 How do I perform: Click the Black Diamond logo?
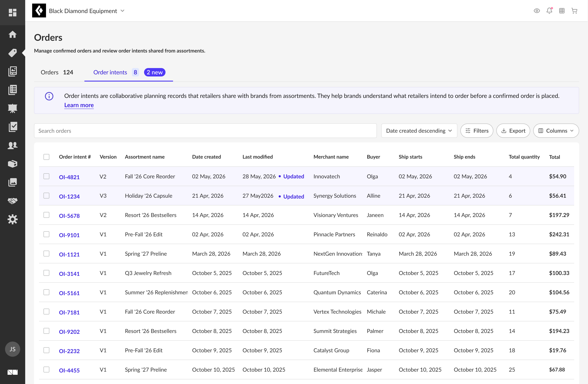click(39, 11)
